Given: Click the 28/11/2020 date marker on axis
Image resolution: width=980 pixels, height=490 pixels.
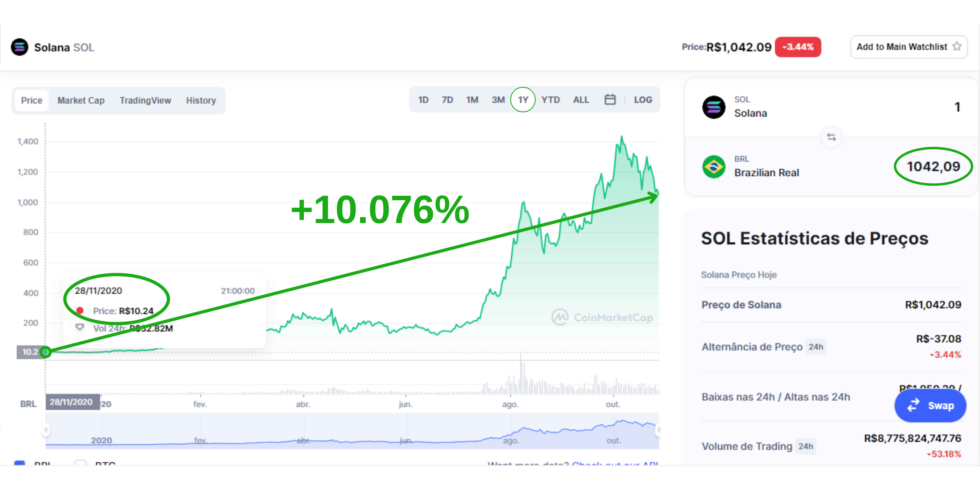Looking at the screenshot, I should (x=73, y=402).
